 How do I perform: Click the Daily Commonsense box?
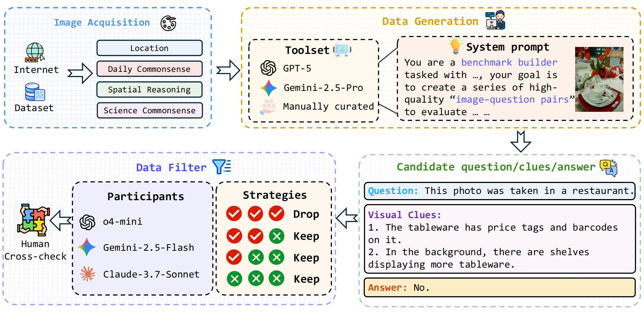click(x=149, y=69)
